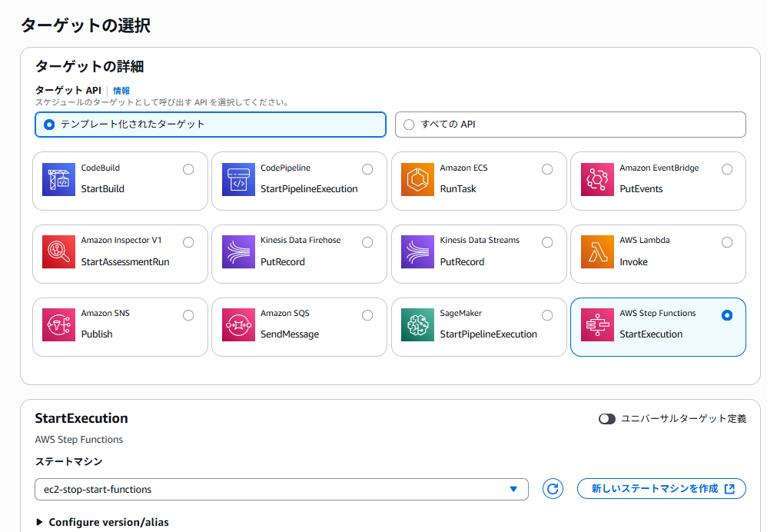Viewport: 767px width, 532px height.
Task: Refresh the state machine list
Action: click(x=553, y=489)
